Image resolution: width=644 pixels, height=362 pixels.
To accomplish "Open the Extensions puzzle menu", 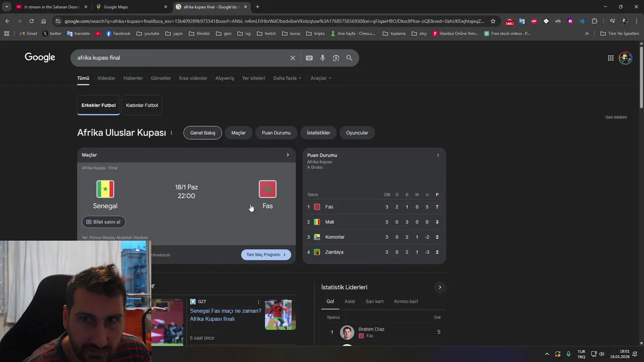I will (x=594, y=21).
